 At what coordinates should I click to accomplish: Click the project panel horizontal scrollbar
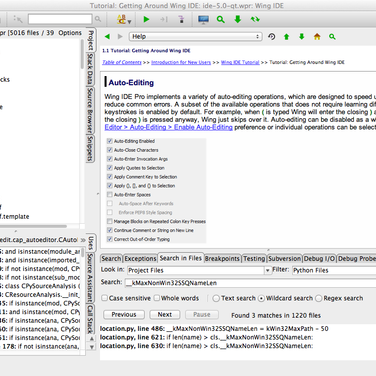tap(33, 226)
